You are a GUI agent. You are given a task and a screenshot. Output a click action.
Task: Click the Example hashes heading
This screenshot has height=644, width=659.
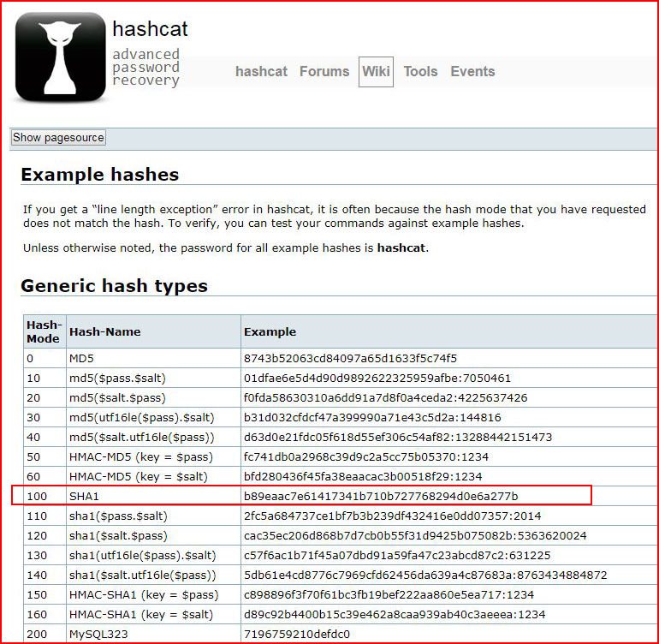tap(100, 175)
